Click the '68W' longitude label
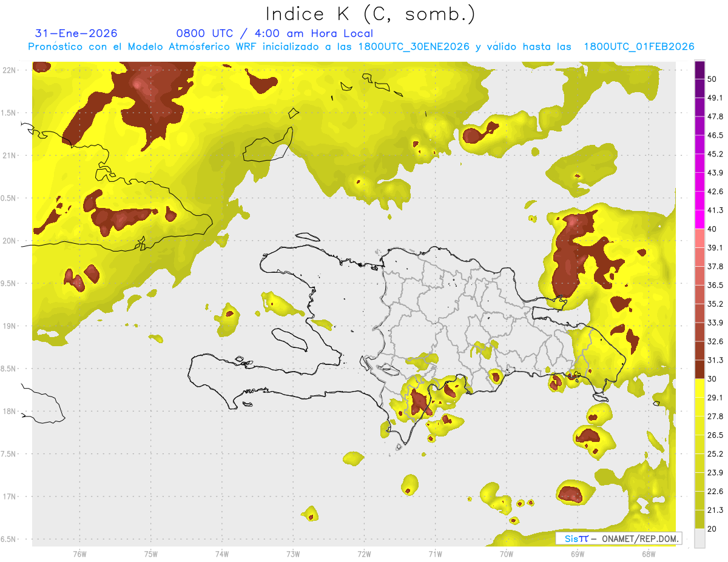The image size is (728, 562). (x=648, y=554)
